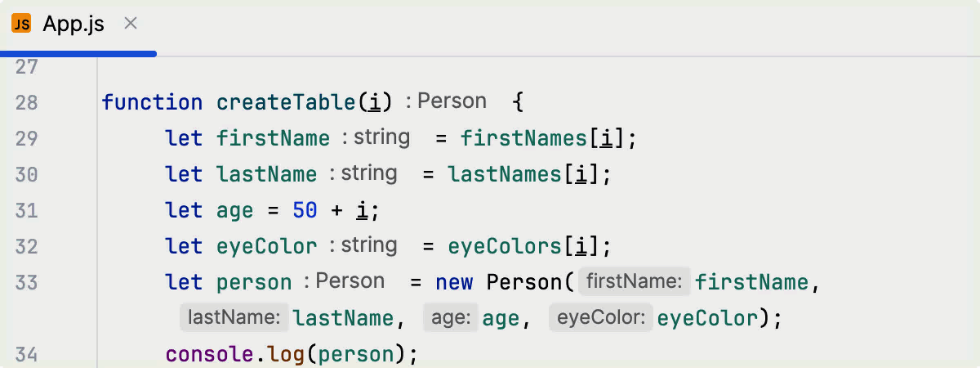Click the 'eyeColor:' parameter hint
This screenshot has width=980, height=368.
(x=601, y=317)
